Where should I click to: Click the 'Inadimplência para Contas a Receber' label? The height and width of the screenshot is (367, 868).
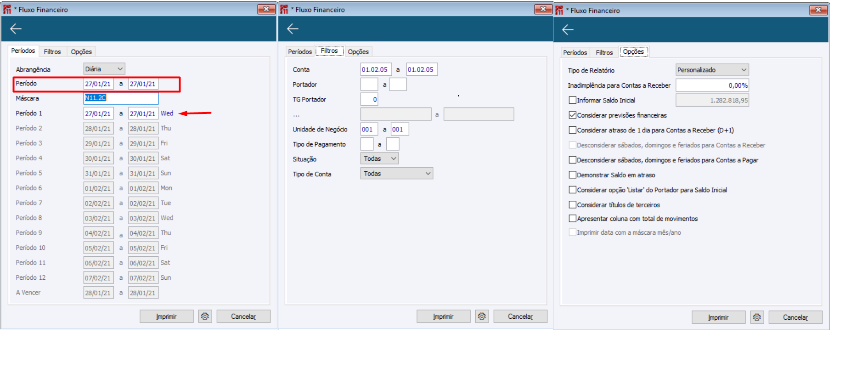click(x=619, y=85)
